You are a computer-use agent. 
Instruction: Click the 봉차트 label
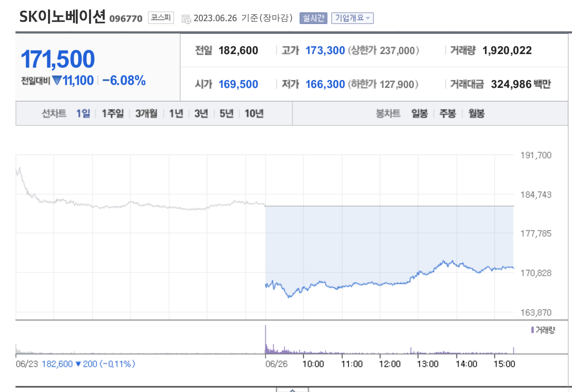pos(388,113)
